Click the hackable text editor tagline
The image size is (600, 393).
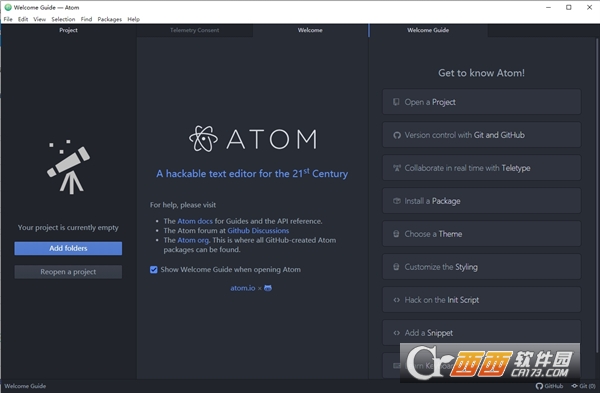(x=252, y=173)
